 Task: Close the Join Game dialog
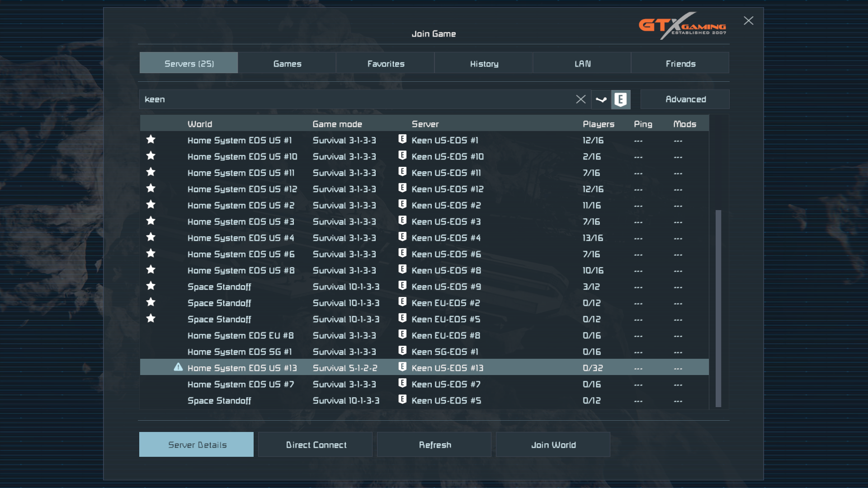point(748,21)
